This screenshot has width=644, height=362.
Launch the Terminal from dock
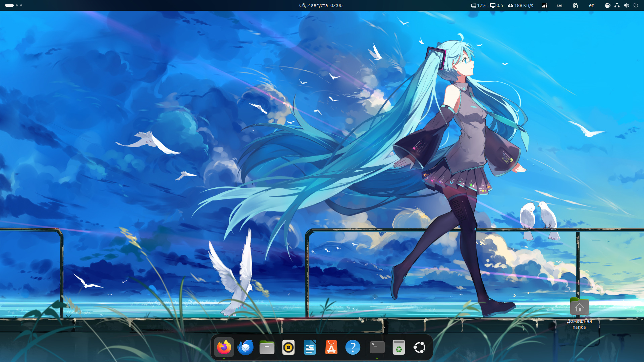pyautogui.click(x=377, y=347)
